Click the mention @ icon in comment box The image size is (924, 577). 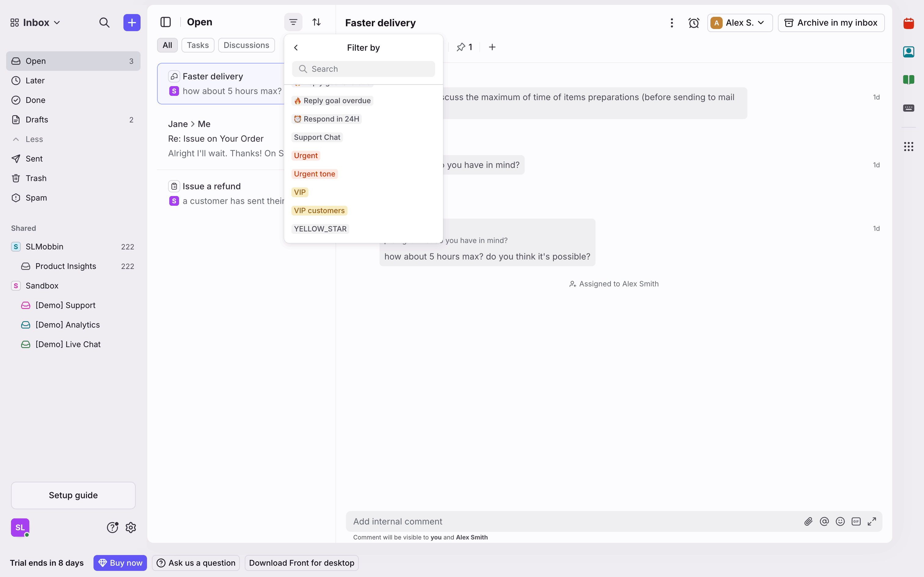tap(824, 521)
